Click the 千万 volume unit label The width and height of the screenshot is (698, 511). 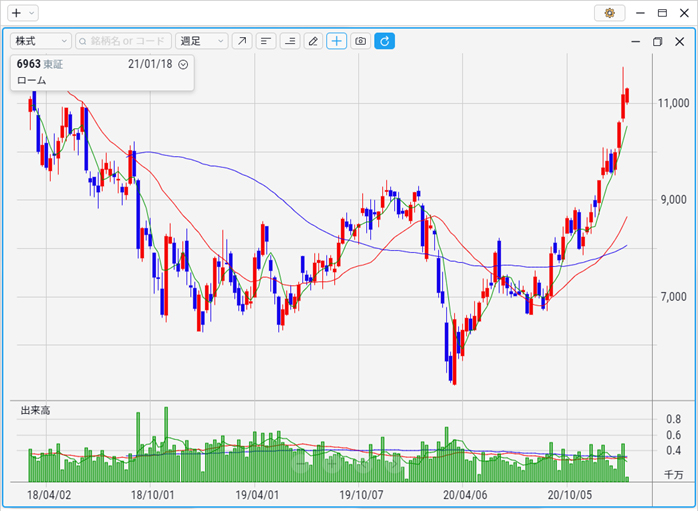pos(674,474)
